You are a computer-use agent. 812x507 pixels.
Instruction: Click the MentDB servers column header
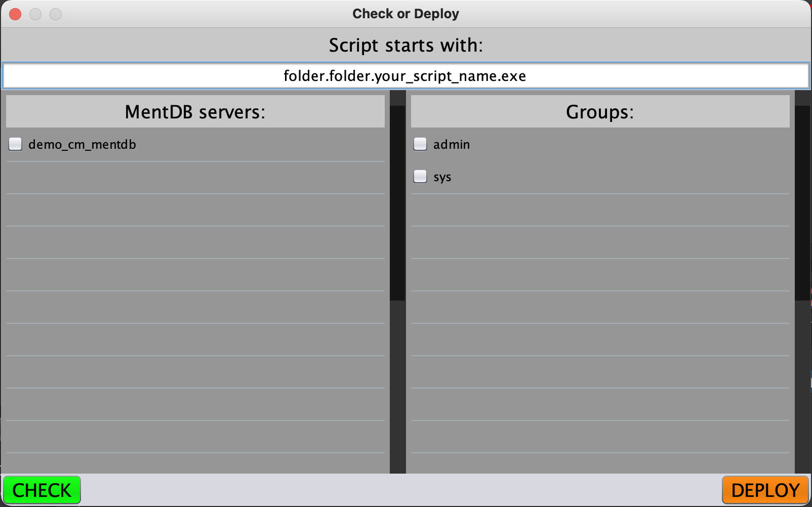[195, 112]
